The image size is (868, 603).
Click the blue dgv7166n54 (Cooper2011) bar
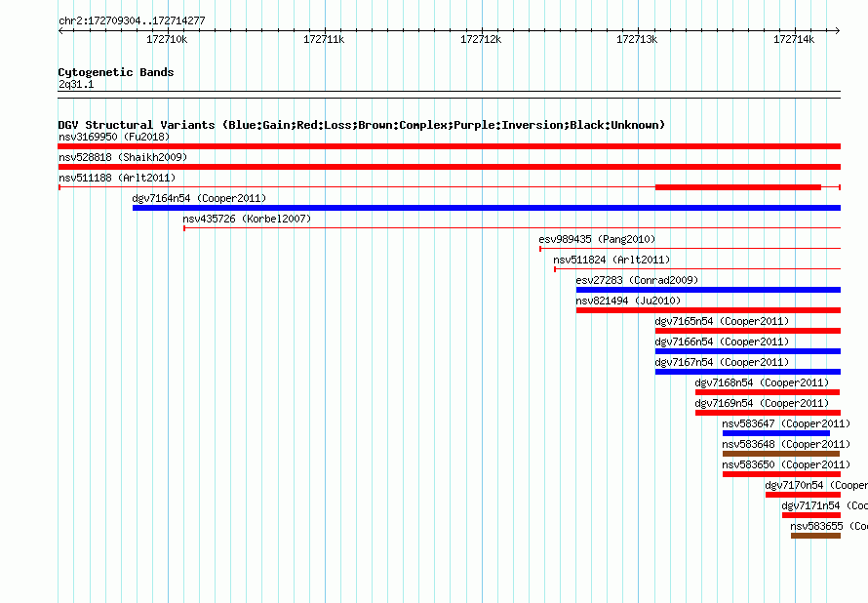[748, 351]
